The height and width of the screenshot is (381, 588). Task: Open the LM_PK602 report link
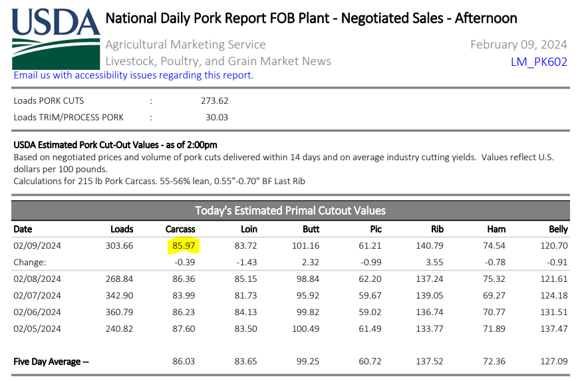pyautogui.click(x=539, y=62)
